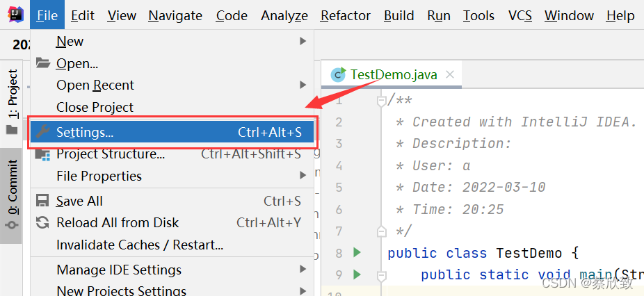
Task: Open the Run menu
Action: pyautogui.click(x=439, y=15)
